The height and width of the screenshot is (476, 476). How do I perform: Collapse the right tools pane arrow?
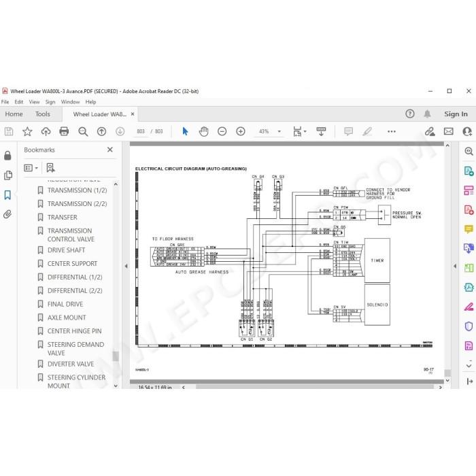click(x=455, y=266)
